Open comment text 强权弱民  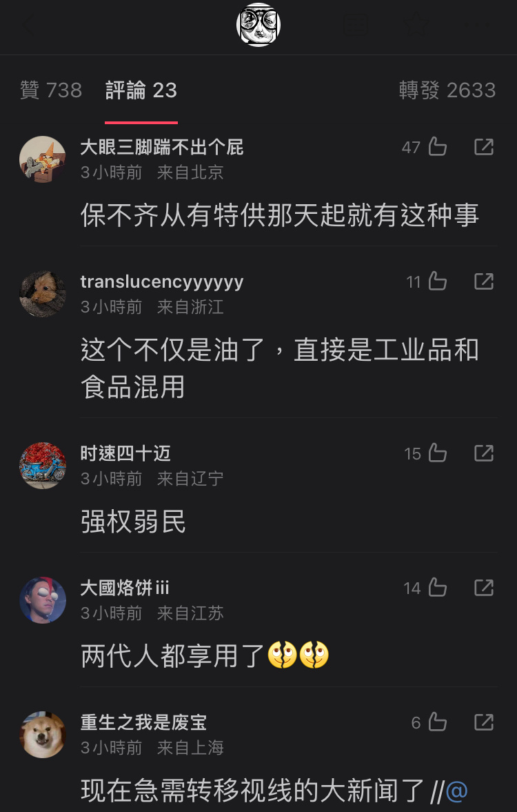pyautogui.click(x=134, y=522)
